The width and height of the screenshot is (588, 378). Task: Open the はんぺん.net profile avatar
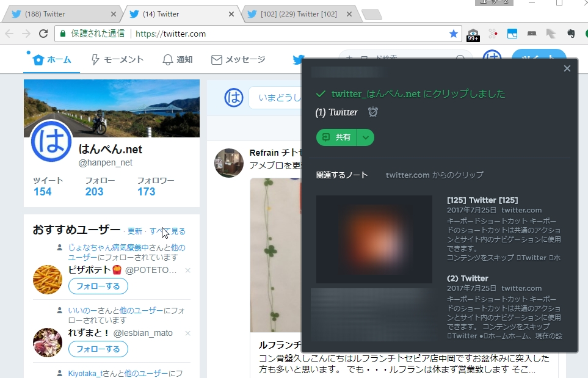point(51,142)
